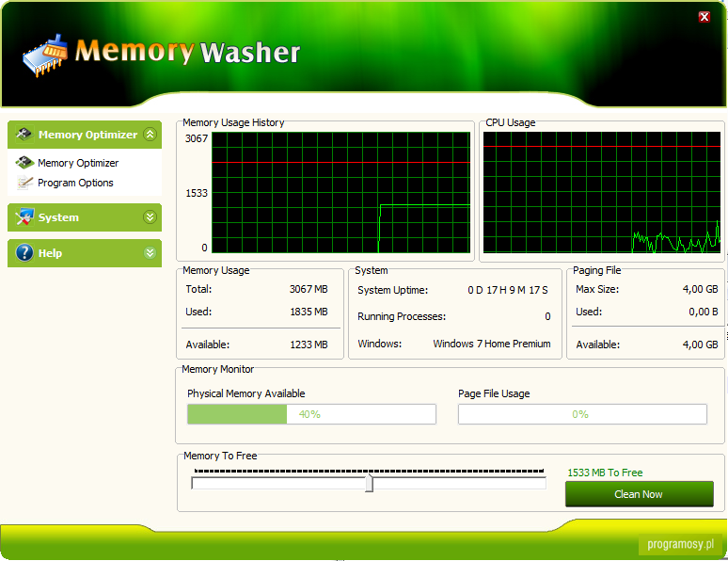Viewport: 728px width, 561px height.
Task: Close the Memory Washer window
Action: coord(704,17)
